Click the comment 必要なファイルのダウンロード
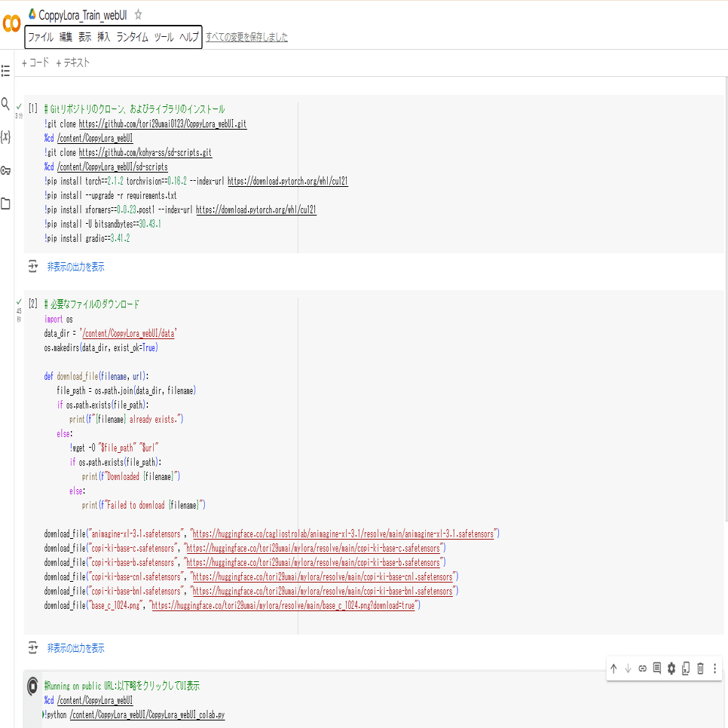 pyautogui.click(x=92, y=304)
